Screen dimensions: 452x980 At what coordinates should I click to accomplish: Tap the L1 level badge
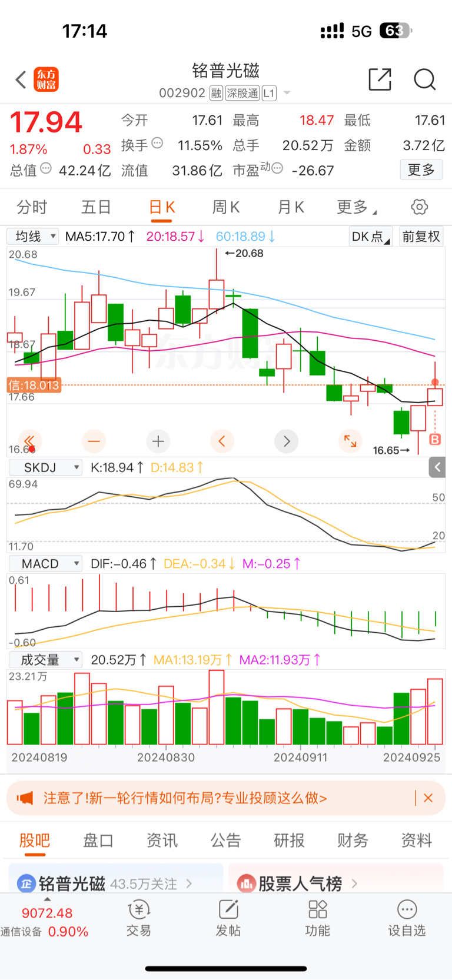click(269, 93)
